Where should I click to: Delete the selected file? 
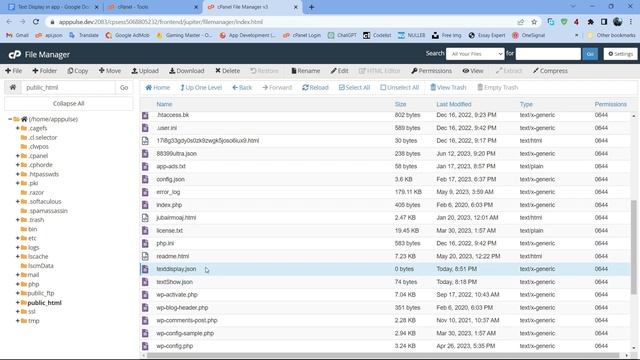[x=227, y=71]
